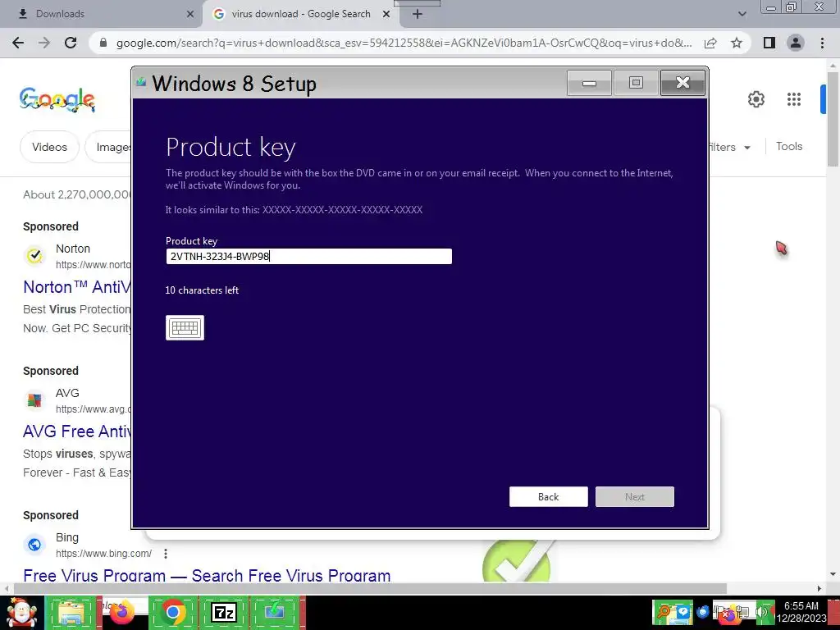Image resolution: width=840 pixels, height=630 pixels.
Task: Open Google quick settings gear
Action: 756,99
